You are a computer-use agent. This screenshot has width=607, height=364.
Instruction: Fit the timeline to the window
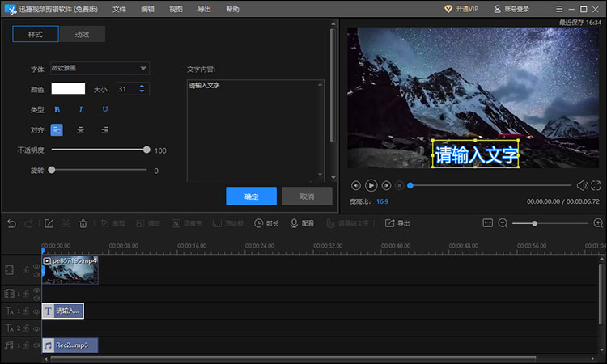(487, 223)
